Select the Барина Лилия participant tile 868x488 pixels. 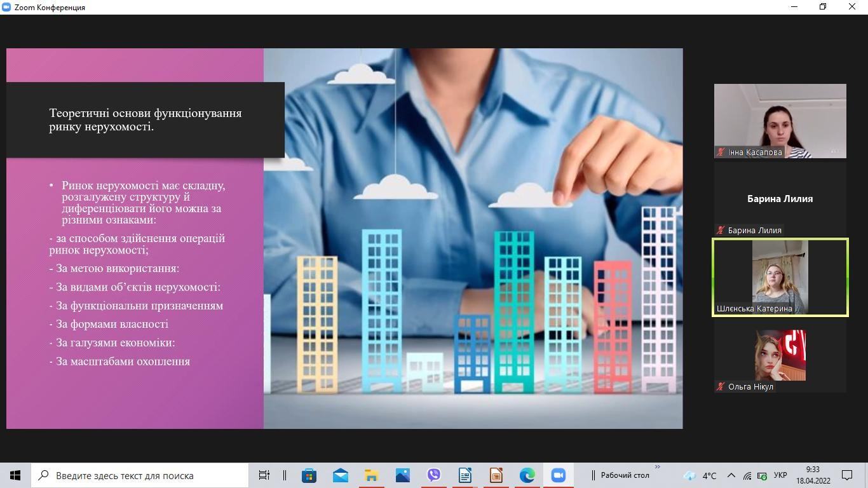click(x=780, y=199)
